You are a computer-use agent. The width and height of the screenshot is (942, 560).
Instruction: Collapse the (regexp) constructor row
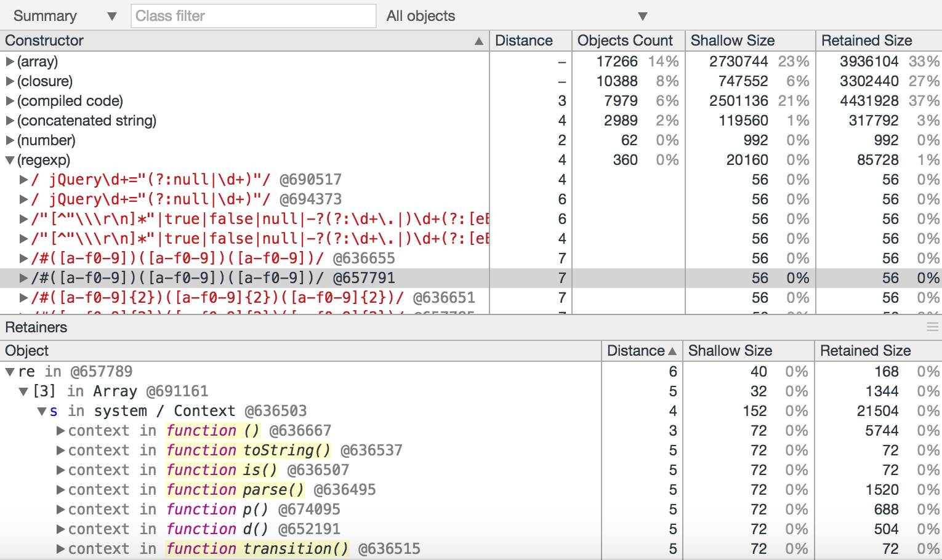(10, 160)
